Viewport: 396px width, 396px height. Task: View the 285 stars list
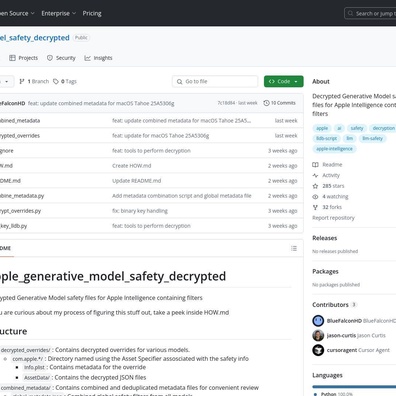coord(333,186)
